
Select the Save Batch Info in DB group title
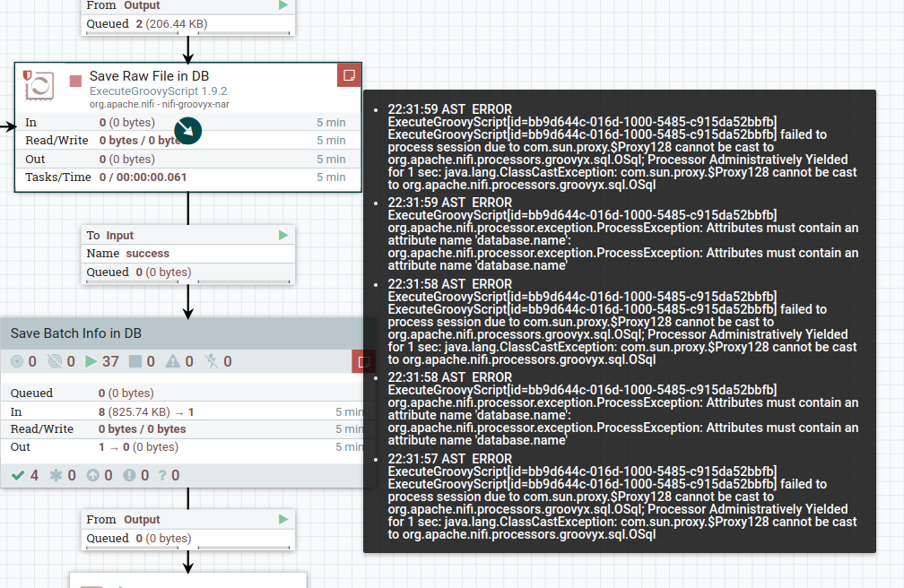(76, 333)
